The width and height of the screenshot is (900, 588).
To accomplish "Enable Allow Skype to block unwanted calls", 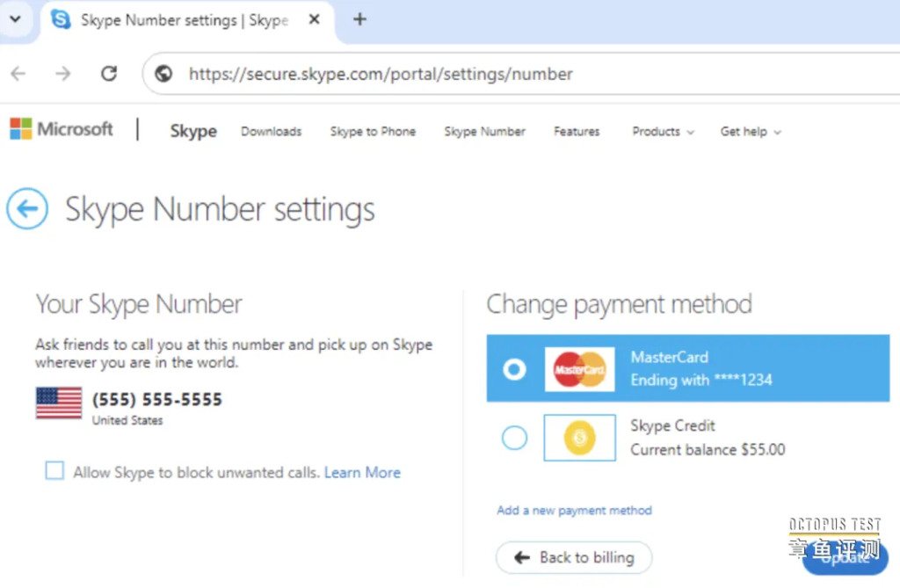I will [55, 471].
